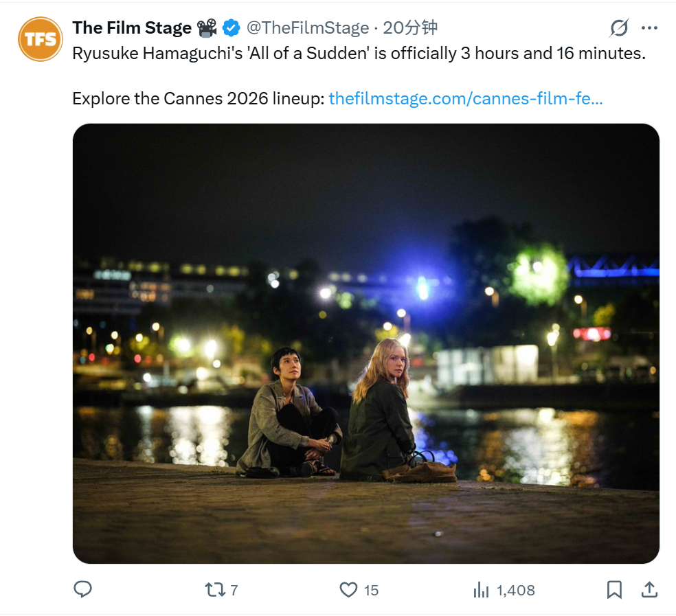Open the share upload icon
The image size is (676, 616).
click(x=649, y=589)
